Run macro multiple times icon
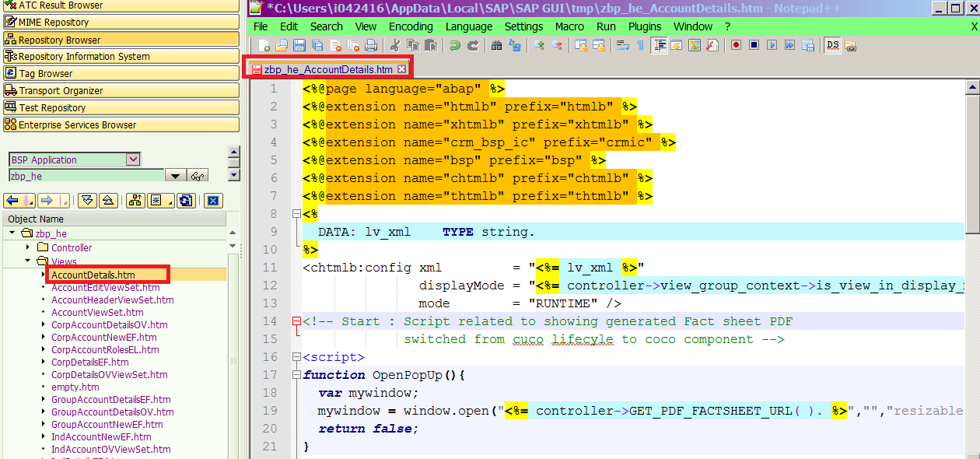 tap(789, 45)
